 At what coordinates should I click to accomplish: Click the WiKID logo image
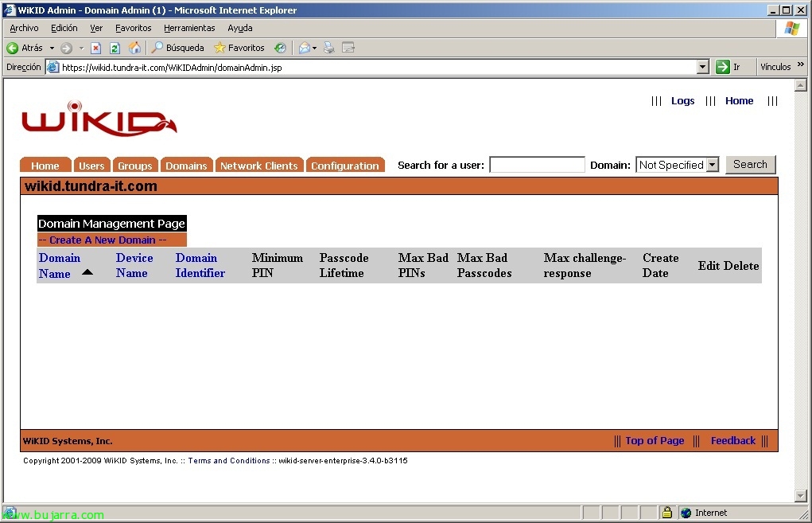[99, 119]
